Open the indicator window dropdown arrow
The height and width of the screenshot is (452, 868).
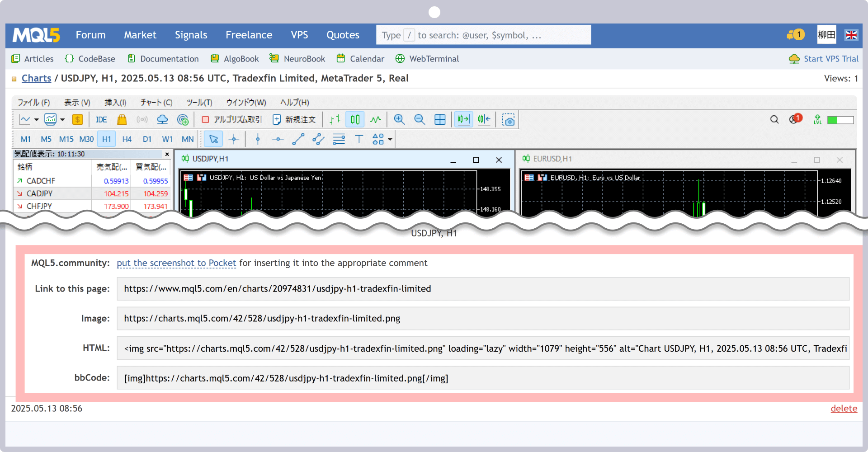click(x=62, y=120)
